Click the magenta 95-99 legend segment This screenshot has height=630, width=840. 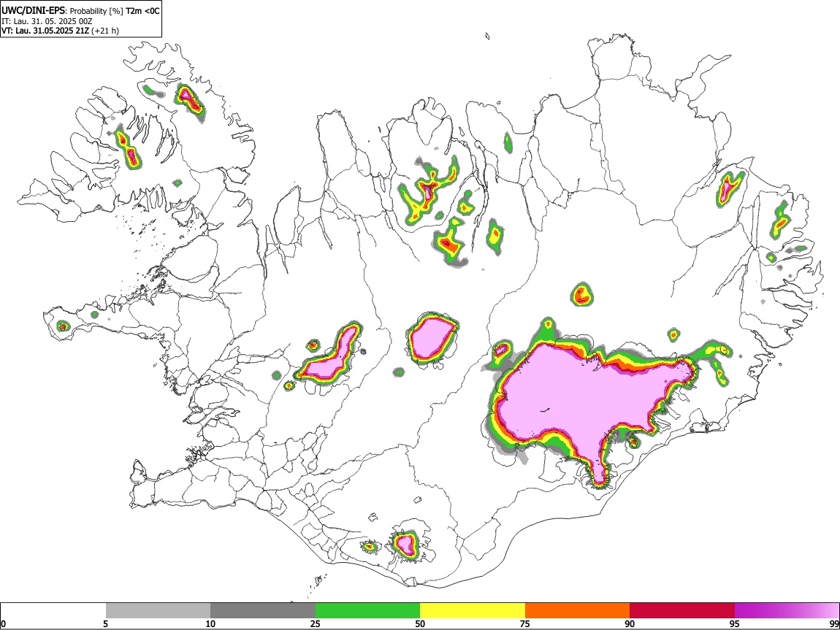[x=787, y=611]
